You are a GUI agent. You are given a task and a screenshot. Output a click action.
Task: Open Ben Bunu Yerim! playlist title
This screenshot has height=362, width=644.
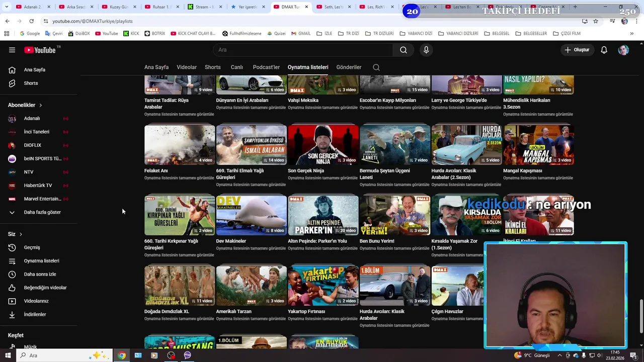click(377, 241)
